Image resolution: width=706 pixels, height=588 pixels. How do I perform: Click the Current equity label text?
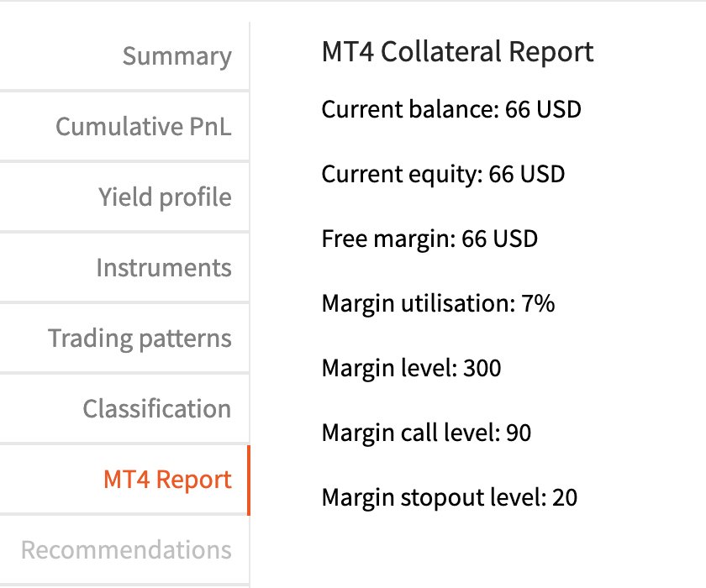tap(402, 174)
